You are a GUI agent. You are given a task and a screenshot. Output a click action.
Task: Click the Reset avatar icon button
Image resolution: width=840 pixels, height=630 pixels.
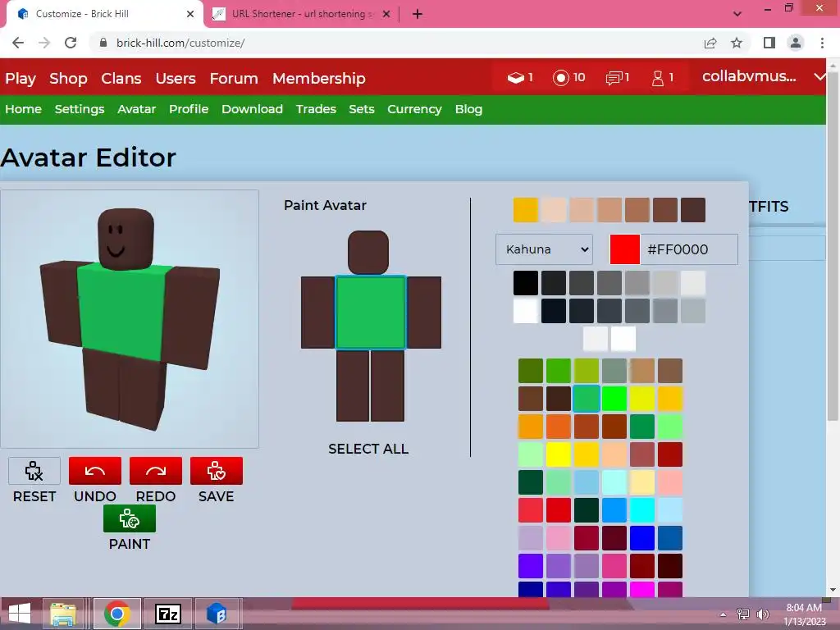pos(34,471)
